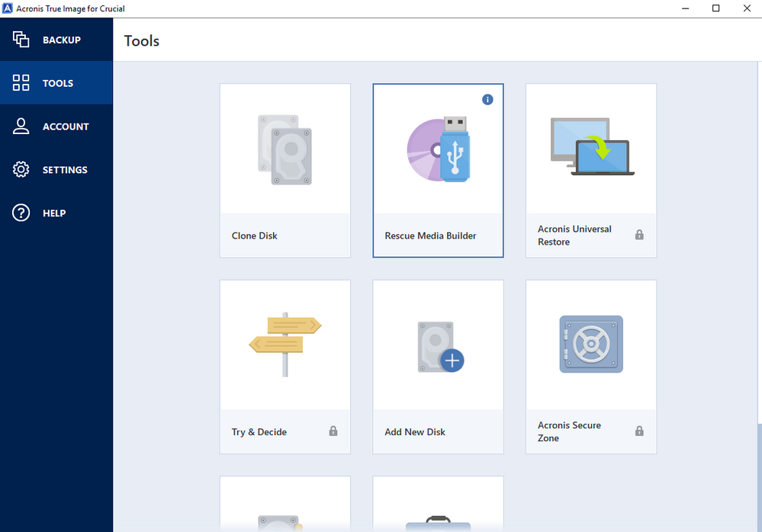The height and width of the screenshot is (532, 762).
Task: Click the Add New Disk drive icon
Action: point(438,345)
